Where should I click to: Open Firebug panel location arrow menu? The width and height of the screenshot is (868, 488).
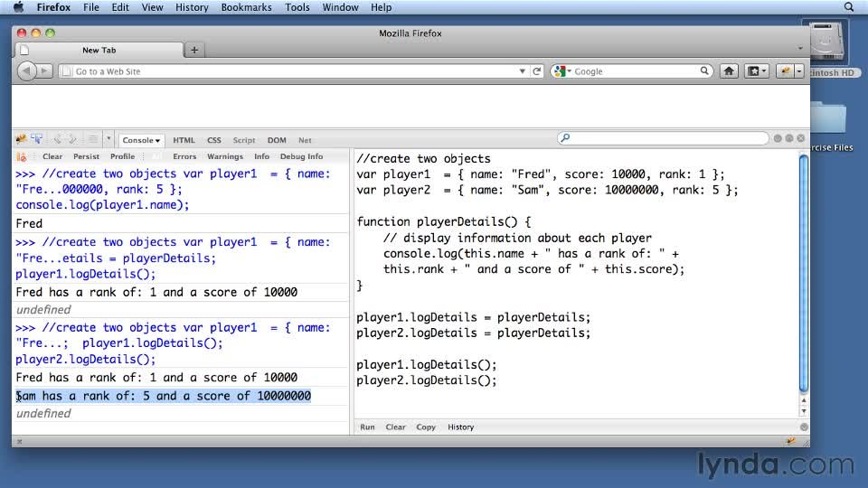108,139
